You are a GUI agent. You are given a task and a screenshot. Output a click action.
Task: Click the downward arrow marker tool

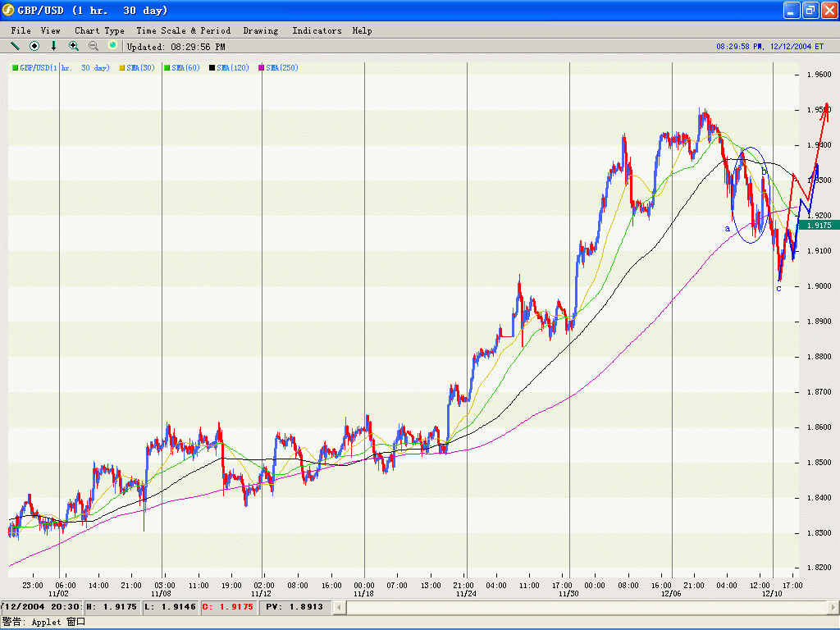54,47
